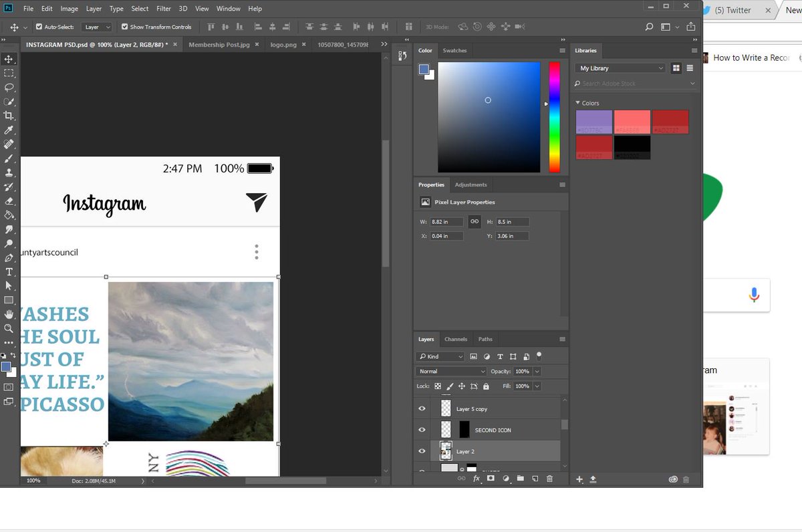Select the Quick Selection tool
This screenshot has height=532, width=802.
pyautogui.click(x=9, y=102)
